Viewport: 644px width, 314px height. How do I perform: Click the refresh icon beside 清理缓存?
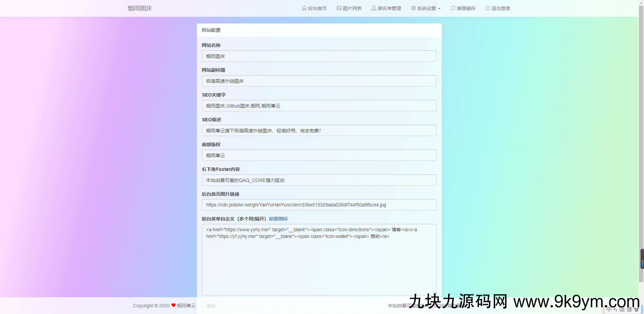(453, 8)
